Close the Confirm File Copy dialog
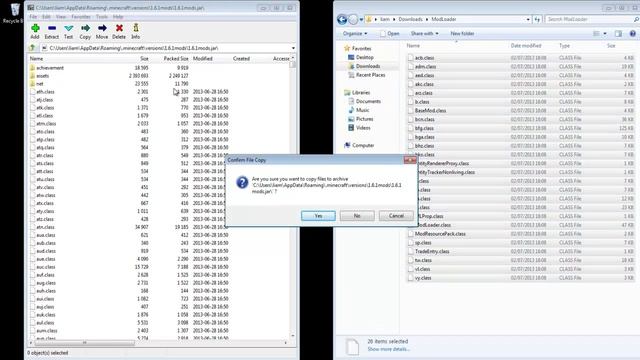 coord(410,160)
